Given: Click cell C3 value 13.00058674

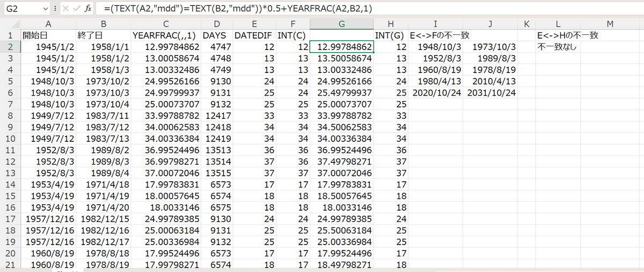Looking at the screenshot, I should 166,58.
